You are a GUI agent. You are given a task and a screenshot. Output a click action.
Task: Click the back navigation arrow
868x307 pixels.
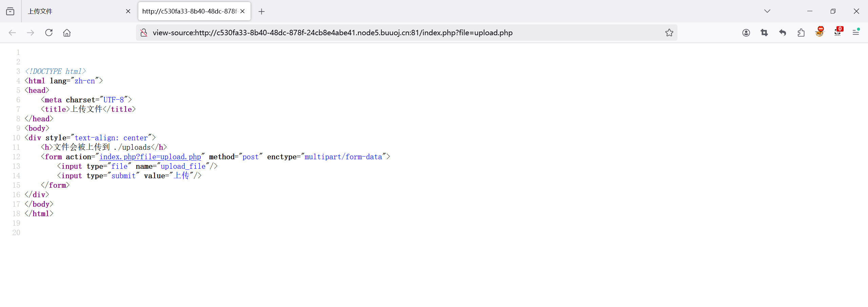pos(12,33)
